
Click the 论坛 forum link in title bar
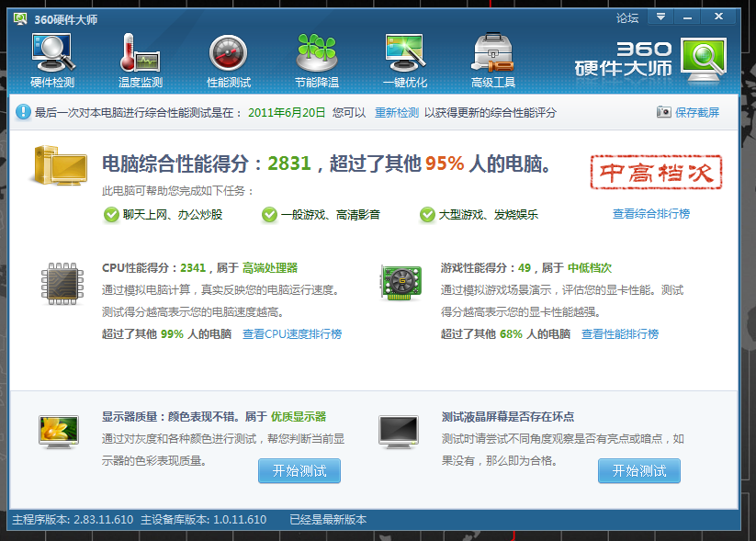pyautogui.click(x=627, y=18)
